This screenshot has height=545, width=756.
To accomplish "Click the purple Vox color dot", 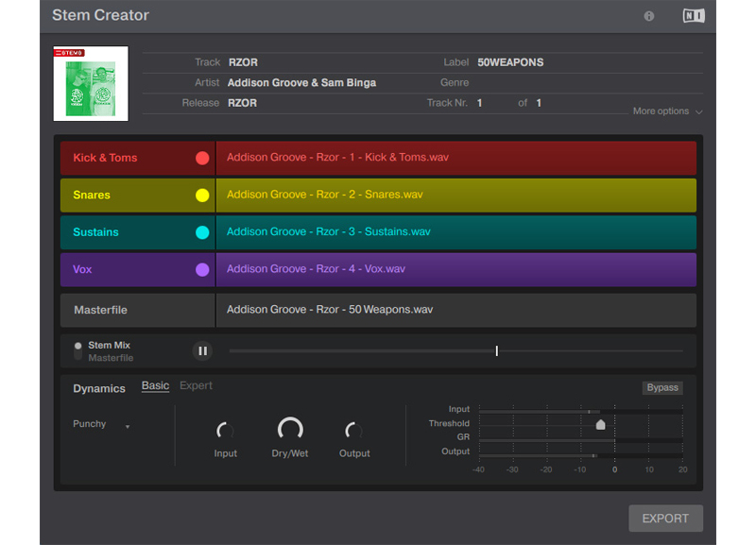I will [202, 270].
